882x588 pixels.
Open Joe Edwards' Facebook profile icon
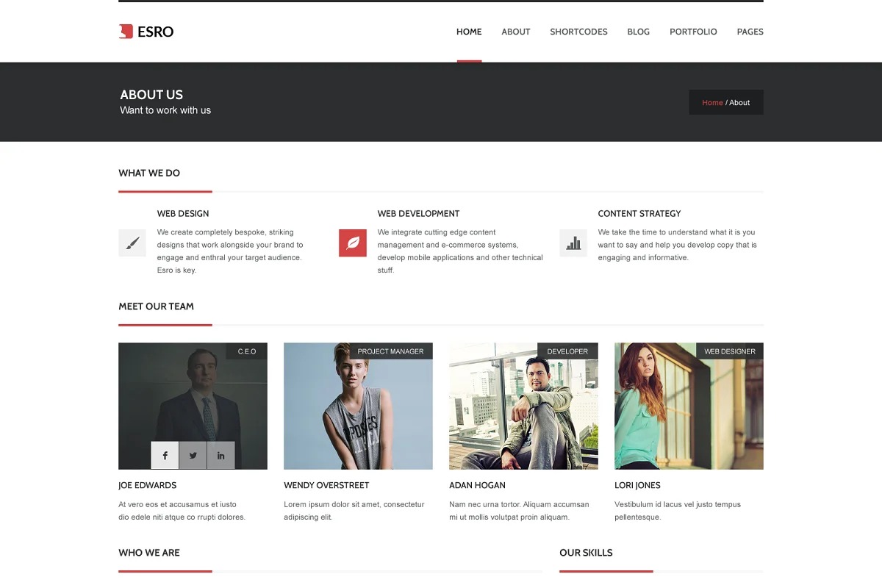tap(165, 456)
